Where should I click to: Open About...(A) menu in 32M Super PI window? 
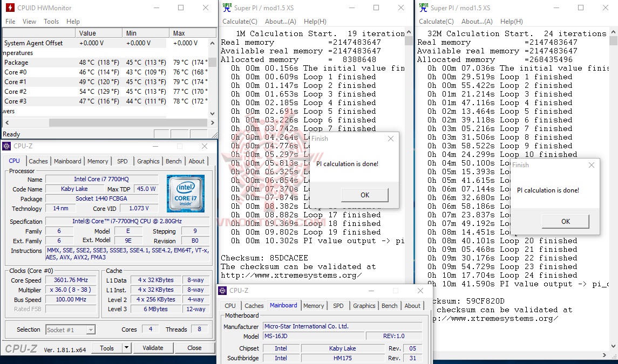point(477,21)
